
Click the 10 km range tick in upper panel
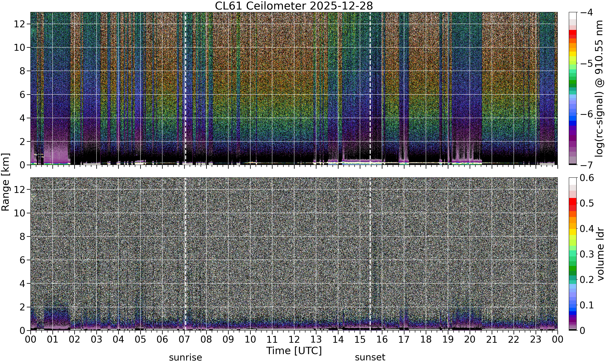[x=19, y=47]
